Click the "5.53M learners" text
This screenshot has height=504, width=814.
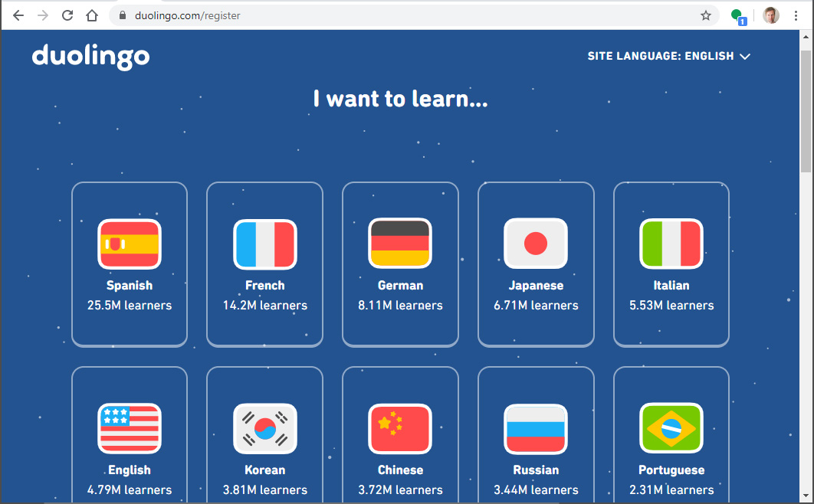[x=671, y=306]
